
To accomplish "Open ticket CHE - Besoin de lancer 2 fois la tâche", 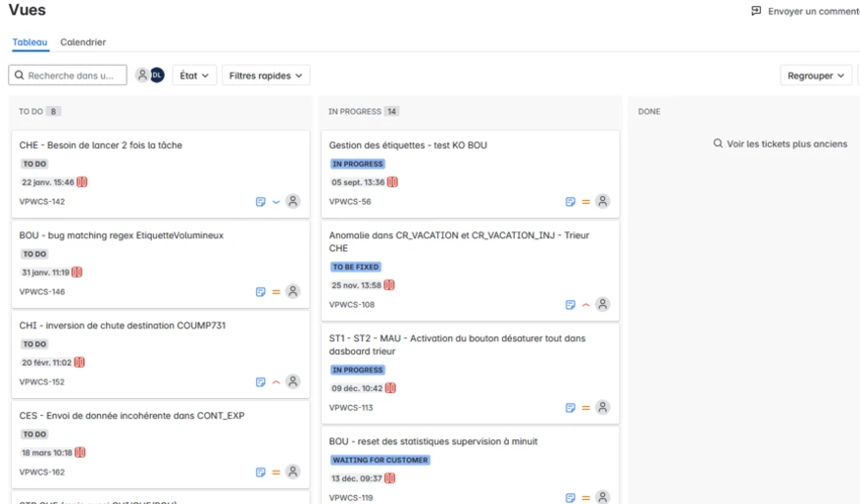I will pos(101,145).
